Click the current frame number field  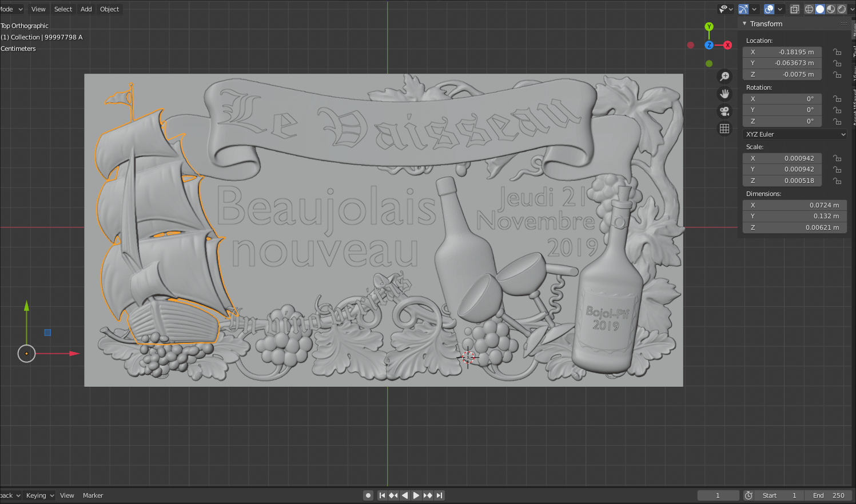pos(718,495)
